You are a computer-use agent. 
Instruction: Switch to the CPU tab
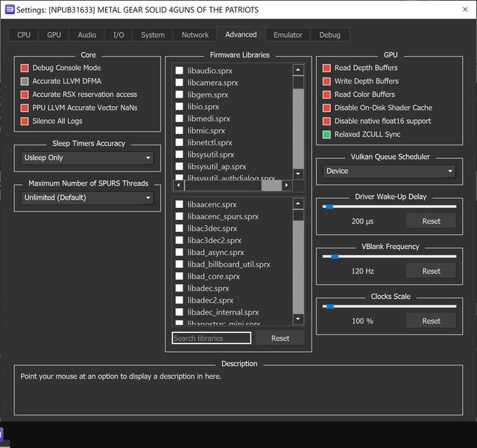coord(23,35)
